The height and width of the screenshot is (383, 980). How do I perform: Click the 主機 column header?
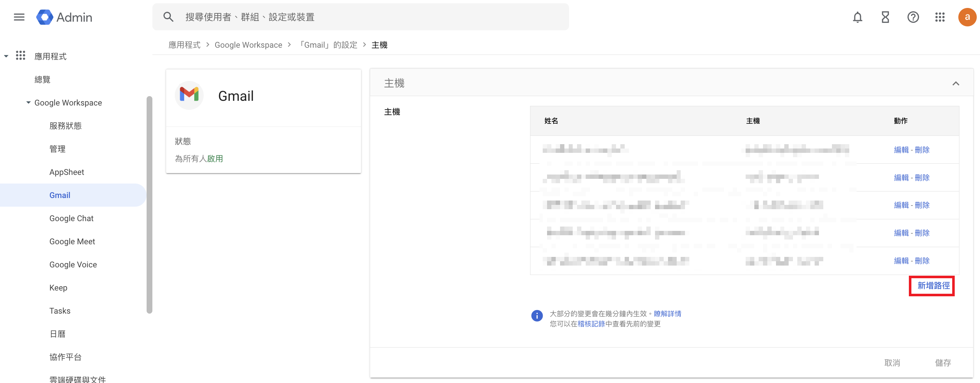click(x=753, y=121)
